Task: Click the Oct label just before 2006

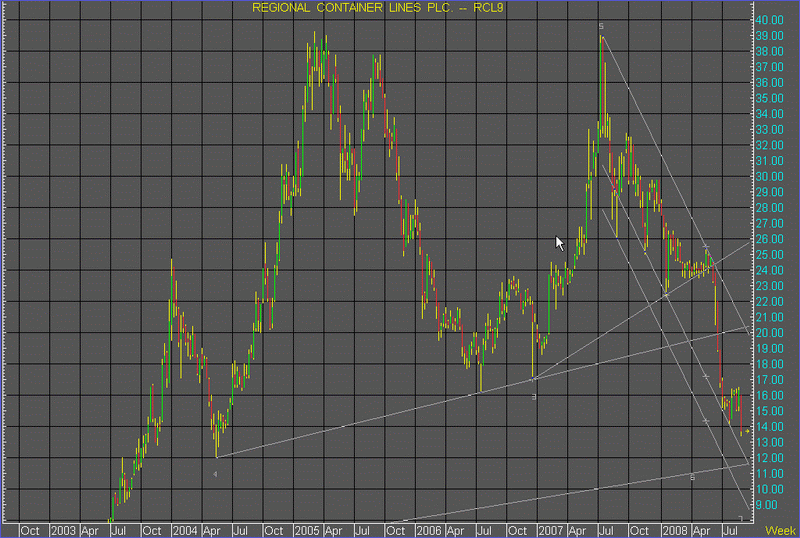Action: [x=395, y=531]
